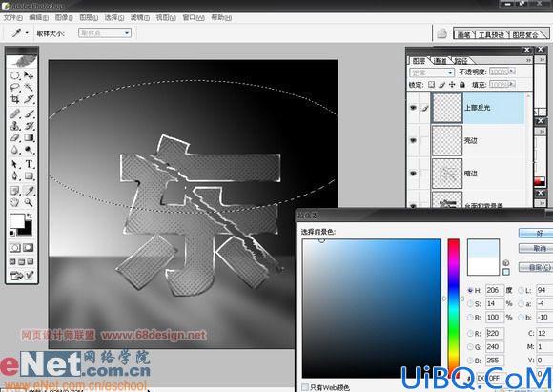553x392 pixels.
Task: Select the L radio button
Action: (522, 290)
